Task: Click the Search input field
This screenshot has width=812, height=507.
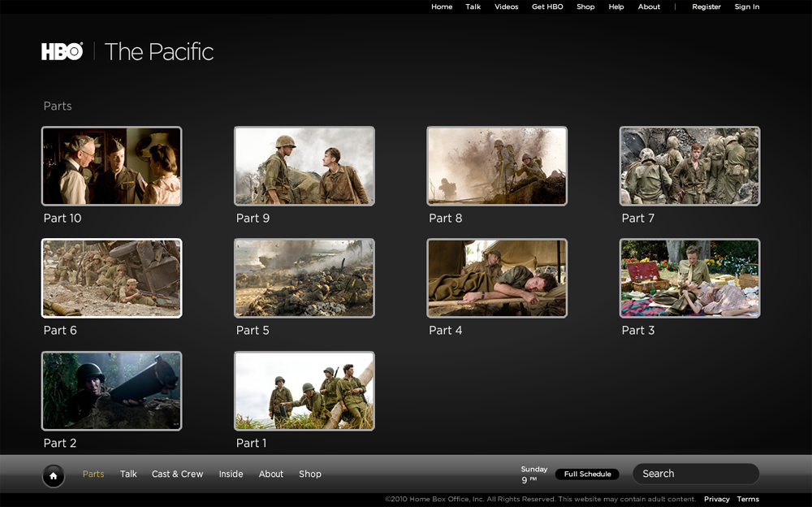Action: (696, 474)
